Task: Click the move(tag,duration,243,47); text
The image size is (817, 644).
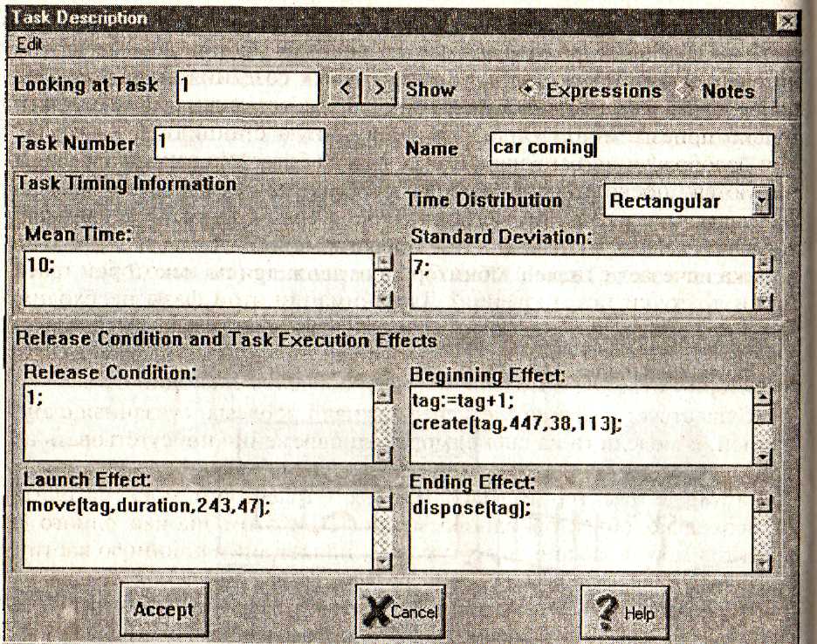Action: [148, 506]
